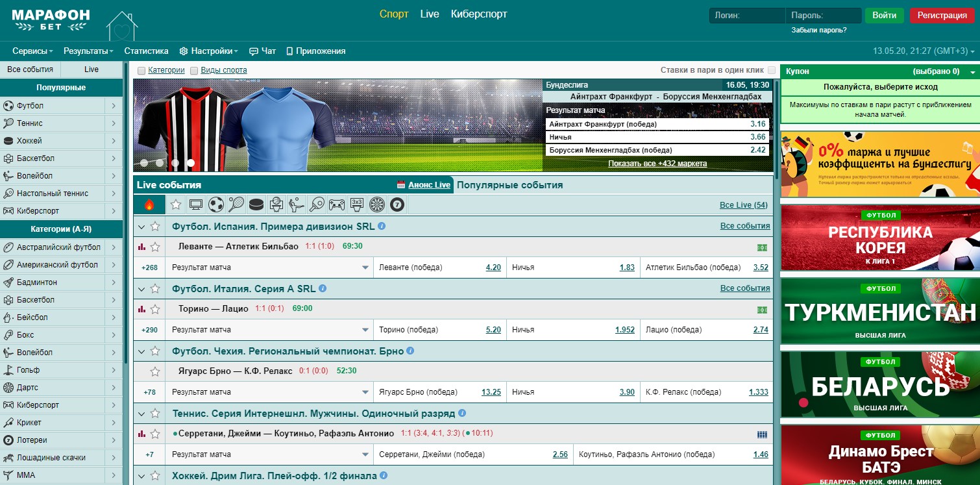Open the home icon next to logo
Screen dimensions: 980x485
click(122, 26)
